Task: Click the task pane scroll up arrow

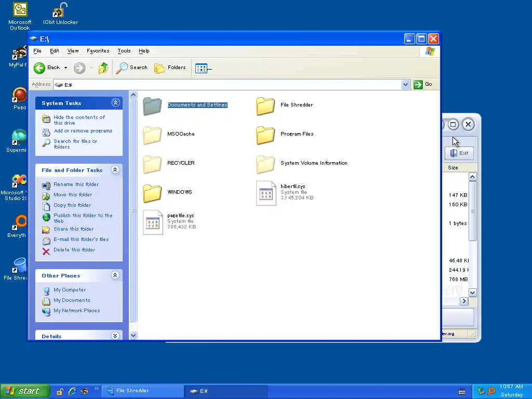Action: tap(134, 95)
